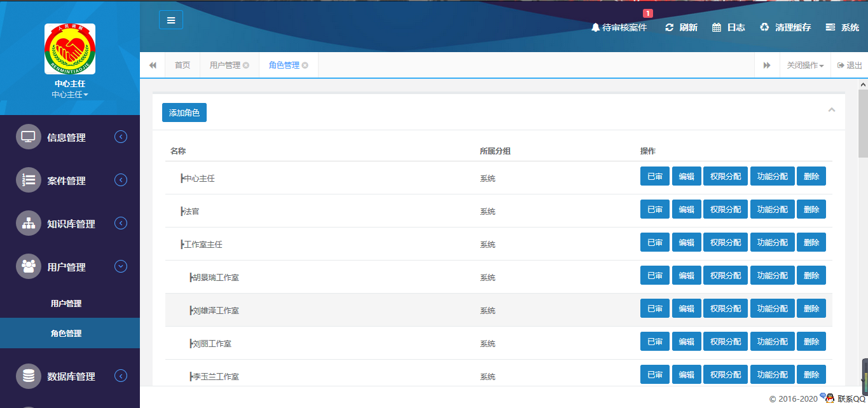Click 权限分配 for the 中心主任 role

[x=725, y=176]
